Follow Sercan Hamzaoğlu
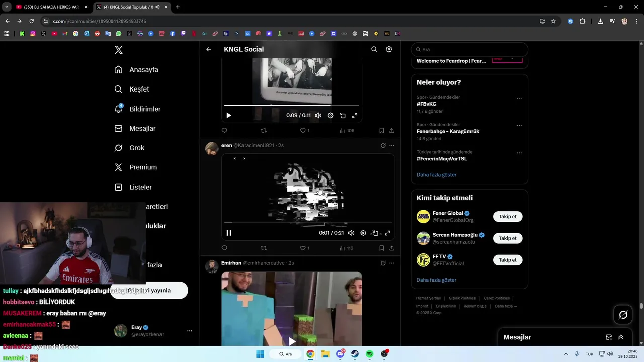This screenshot has height=362, width=644. point(507,238)
